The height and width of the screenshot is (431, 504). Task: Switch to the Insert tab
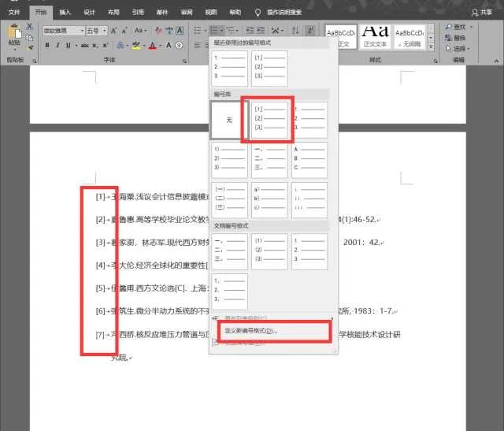pyautogui.click(x=65, y=13)
